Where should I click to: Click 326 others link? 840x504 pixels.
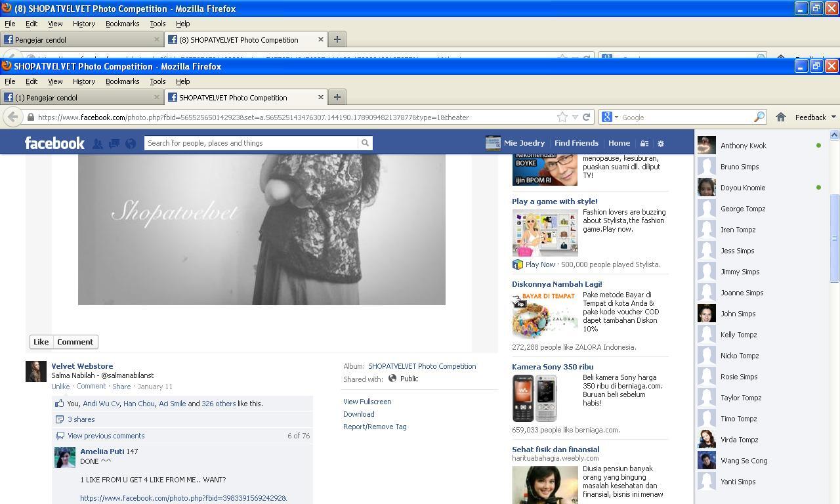pyautogui.click(x=219, y=404)
